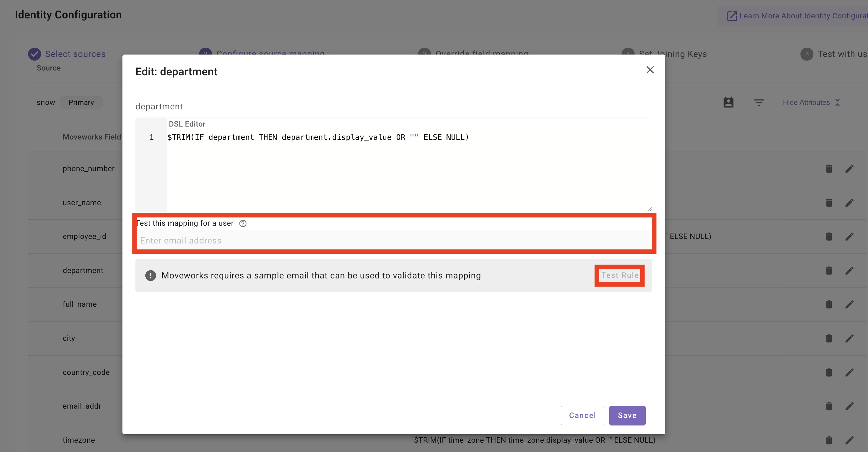Click the contact badge icon in snow row
The image size is (868, 452).
[728, 102]
